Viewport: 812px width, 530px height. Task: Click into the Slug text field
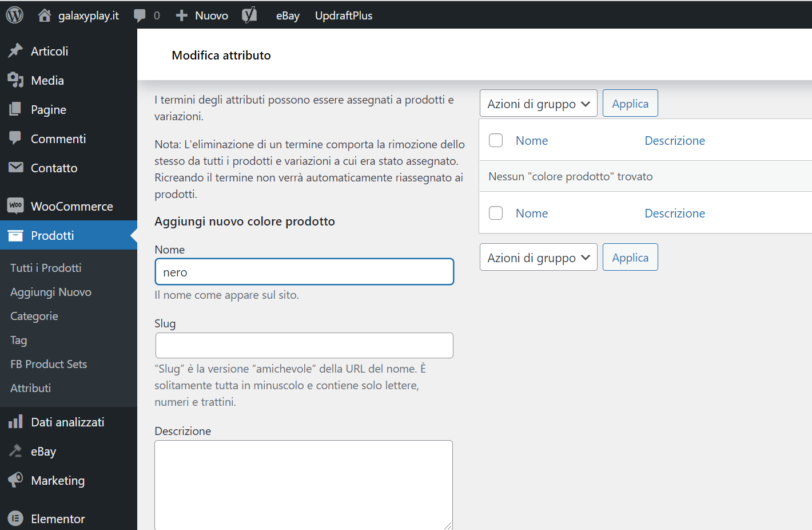304,345
